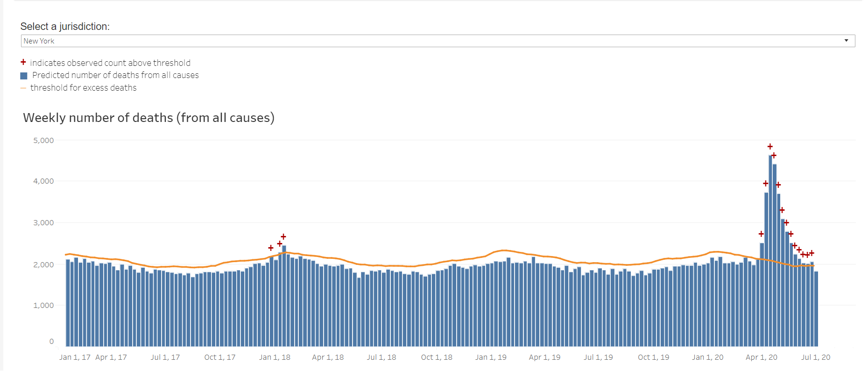Click the 'Apr 1, 18' x-axis label

pyautogui.click(x=328, y=357)
